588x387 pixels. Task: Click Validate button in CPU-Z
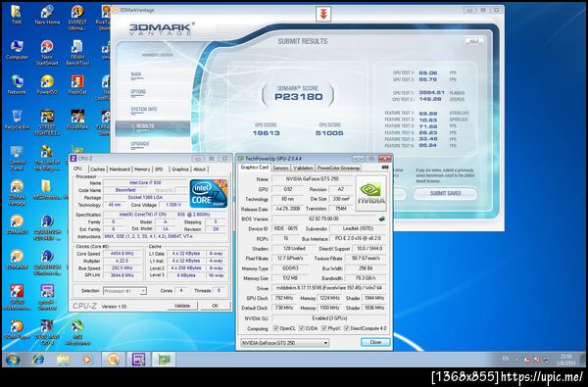(182, 306)
